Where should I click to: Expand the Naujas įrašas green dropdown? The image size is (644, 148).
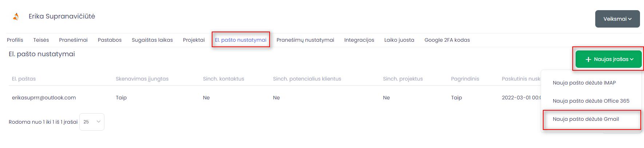(x=609, y=59)
